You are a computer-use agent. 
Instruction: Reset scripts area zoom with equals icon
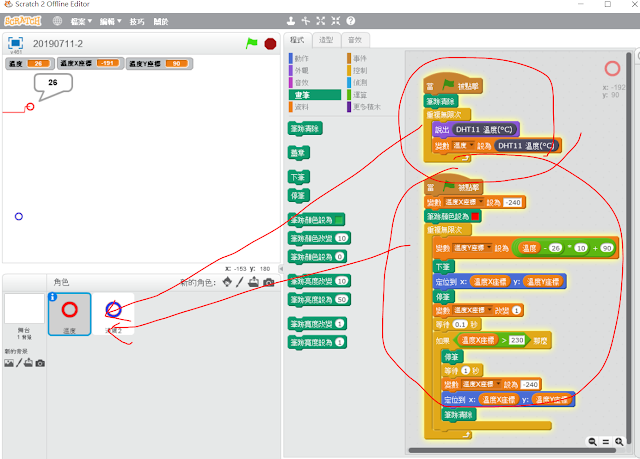click(606, 441)
